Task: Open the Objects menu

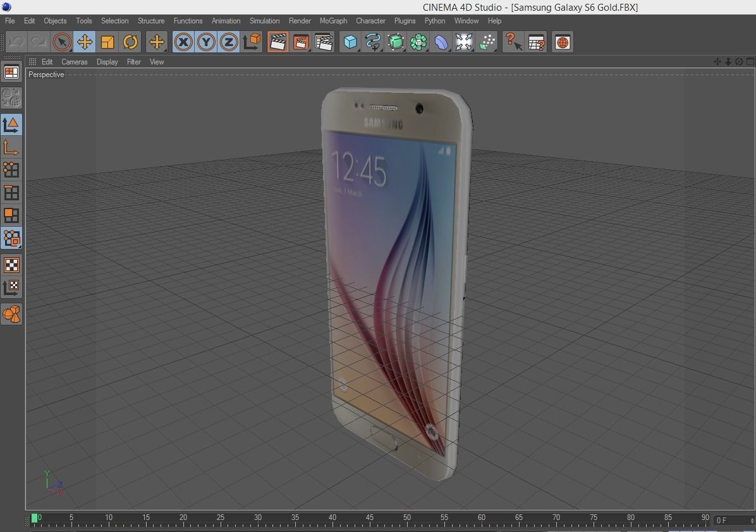Action: [55, 21]
